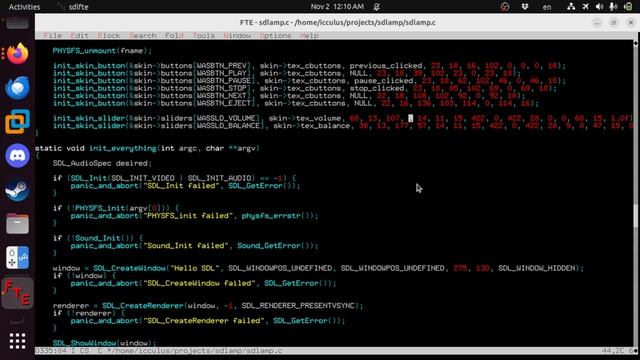Click the "SDL_Init failed" string
640x360 pixels.
point(181,186)
